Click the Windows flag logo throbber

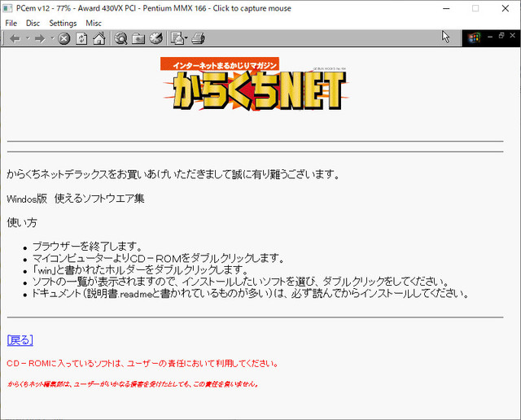coord(474,38)
